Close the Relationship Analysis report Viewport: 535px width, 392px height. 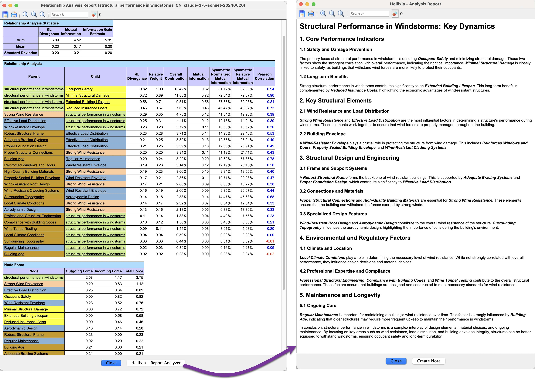coord(111,363)
